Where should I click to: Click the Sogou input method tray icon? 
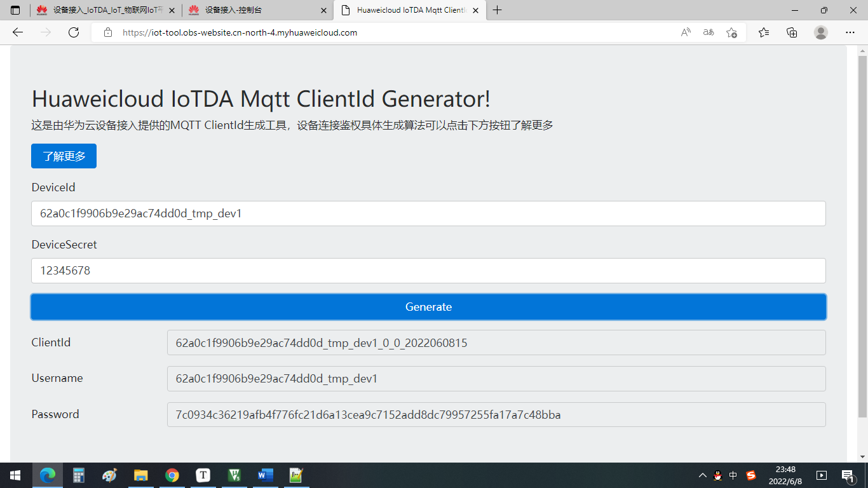point(751,475)
